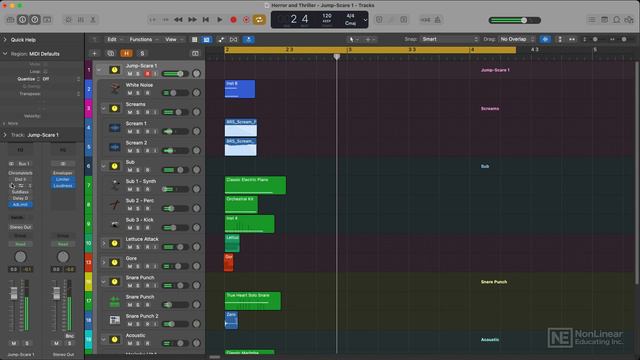
Task: Expand the Lettuce Attack track stack
Action: click(x=104, y=243)
